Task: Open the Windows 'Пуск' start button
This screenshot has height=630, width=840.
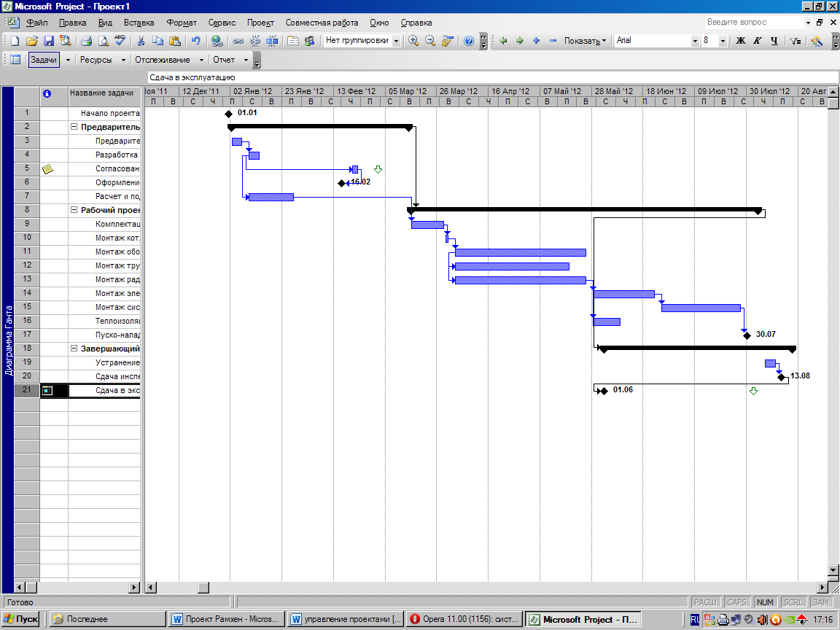Action: click(x=22, y=619)
